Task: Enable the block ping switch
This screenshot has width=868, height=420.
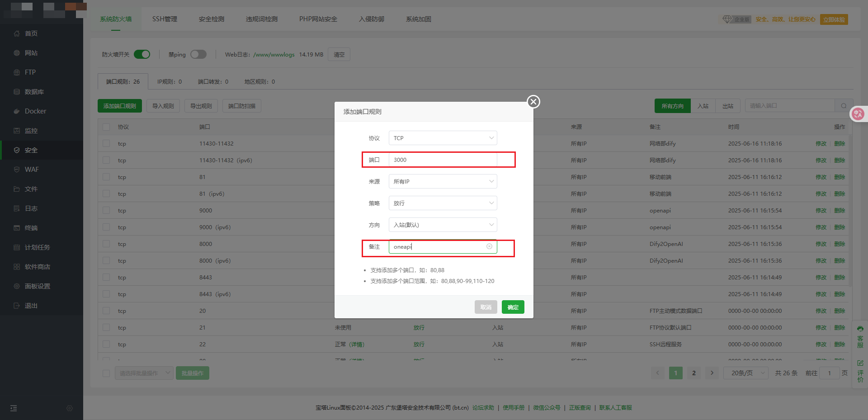Action: point(198,54)
